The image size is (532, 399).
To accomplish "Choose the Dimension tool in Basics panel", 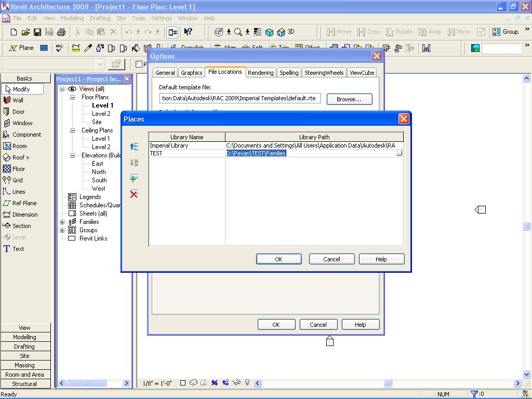I will tap(24, 215).
